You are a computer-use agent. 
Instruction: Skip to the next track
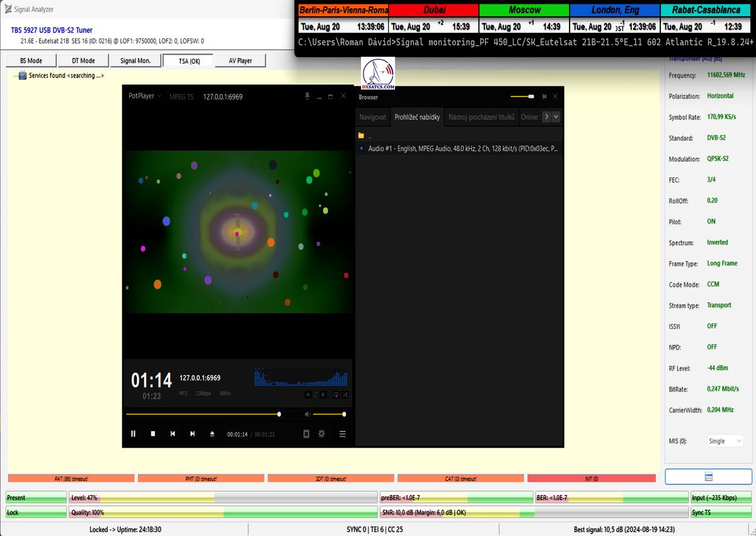[x=192, y=434]
